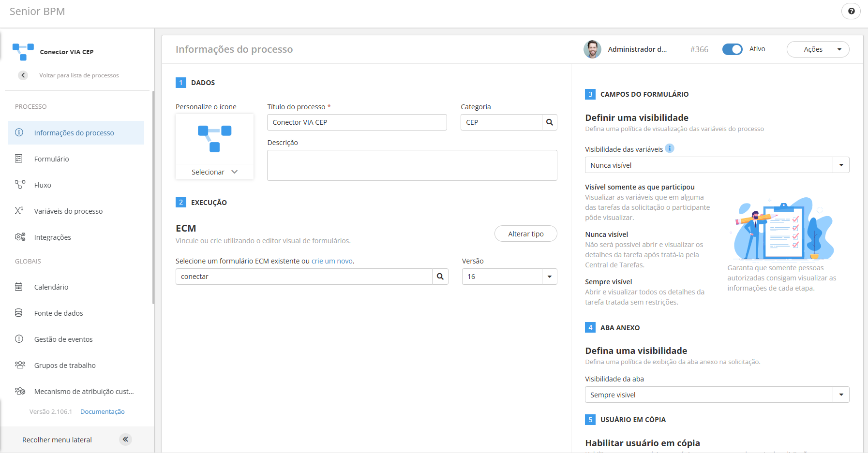868x453 pixels.
Task: Click the Descrição text area
Action: coord(412,165)
